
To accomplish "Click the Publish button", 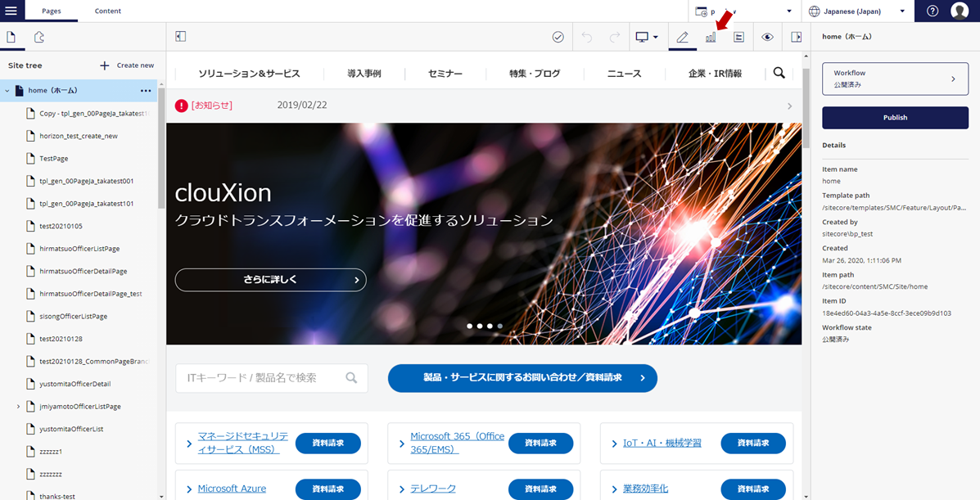I will tap(895, 118).
